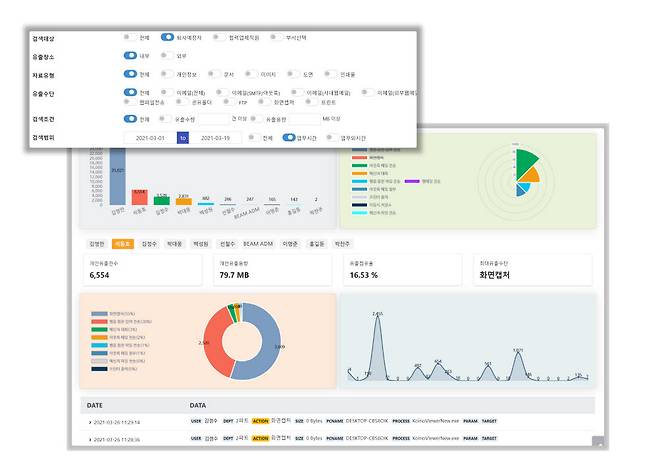The image size is (658, 473).
Task: Toggle the 퇴사예정자 search target switch
Action: (167, 37)
